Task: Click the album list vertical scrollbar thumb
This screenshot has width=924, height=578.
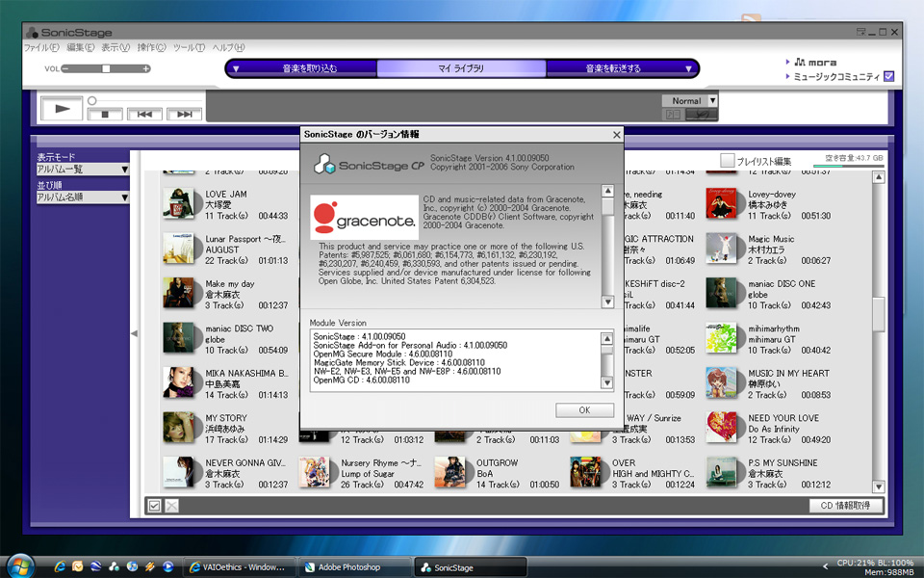Action: point(879,313)
